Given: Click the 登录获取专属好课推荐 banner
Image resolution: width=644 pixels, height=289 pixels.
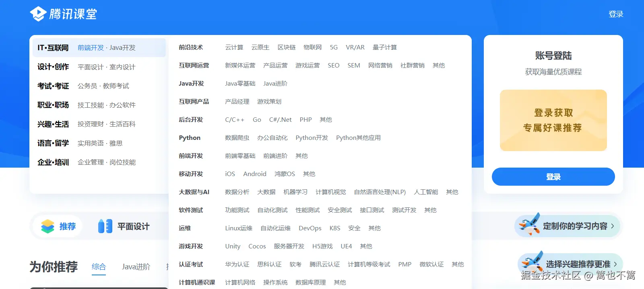Looking at the screenshot, I should tap(553, 120).
